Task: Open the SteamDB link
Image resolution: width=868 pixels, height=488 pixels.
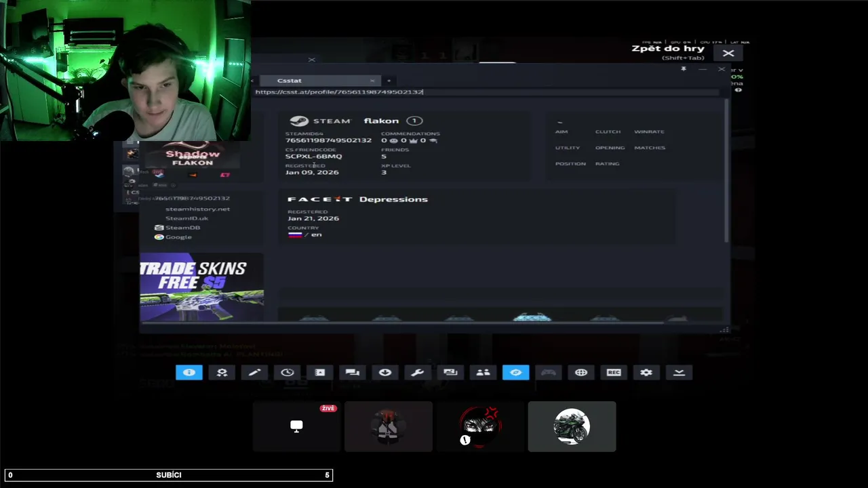Action: 178,228
